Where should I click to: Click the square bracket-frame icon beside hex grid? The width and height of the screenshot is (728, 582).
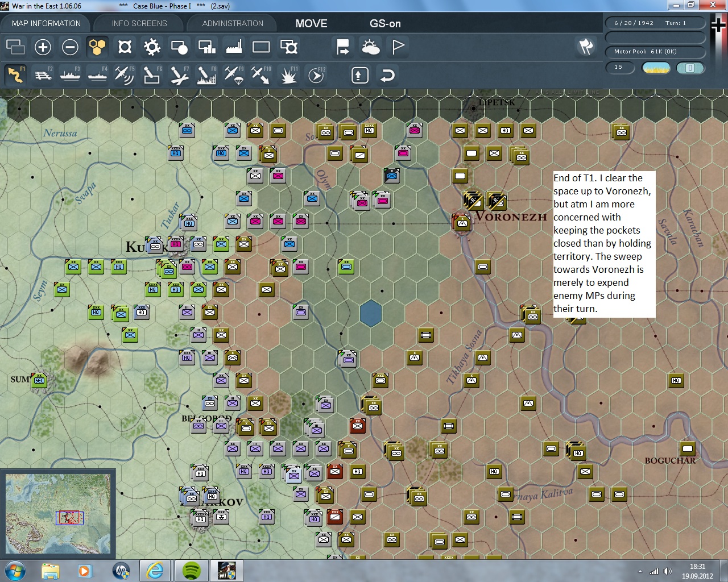(x=125, y=47)
